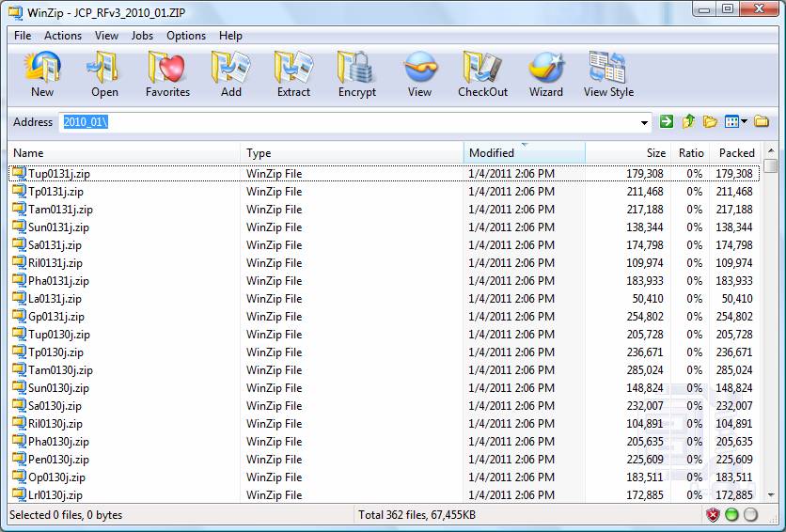786x532 pixels.
Task: Select the file Sun0131j.zip
Action: 58,227
